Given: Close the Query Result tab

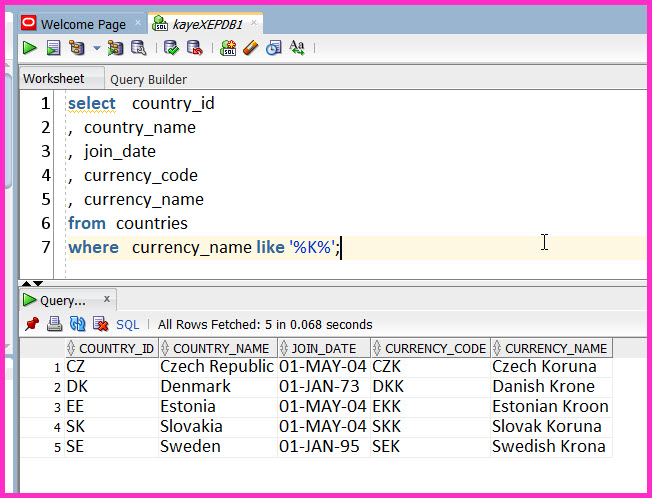Looking at the screenshot, I should pos(107,299).
